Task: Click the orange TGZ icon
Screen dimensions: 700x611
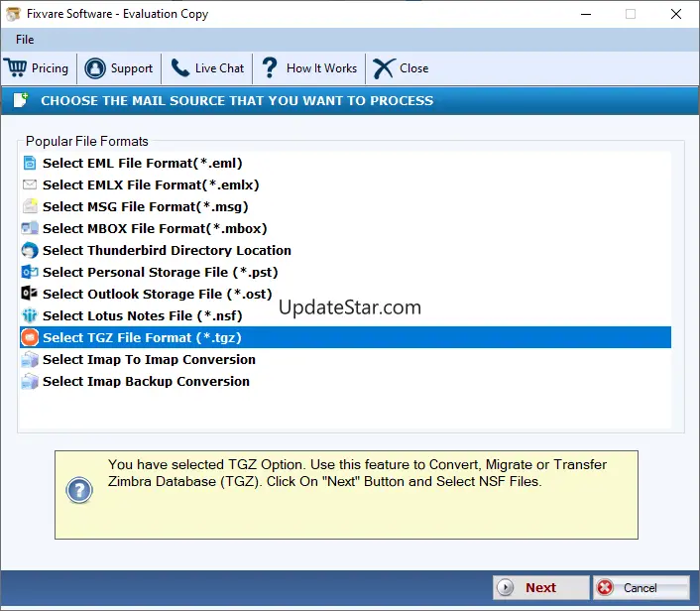Action: coord(30,337)
